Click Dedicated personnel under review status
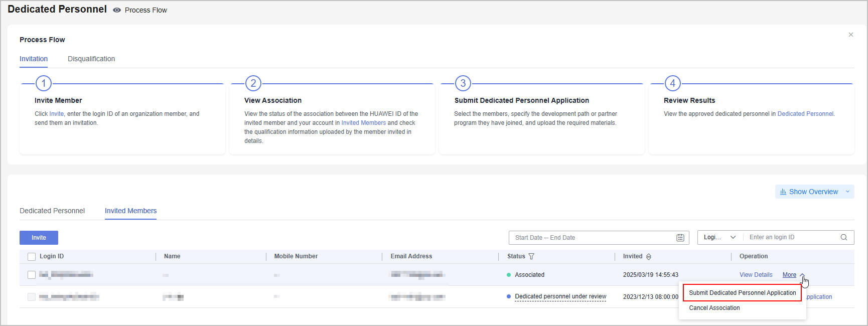868x326 pixels. (560, 296)
